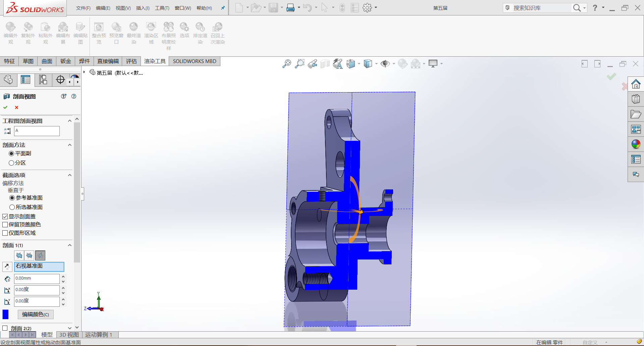Open Design Library in task pane

point(636,99)
